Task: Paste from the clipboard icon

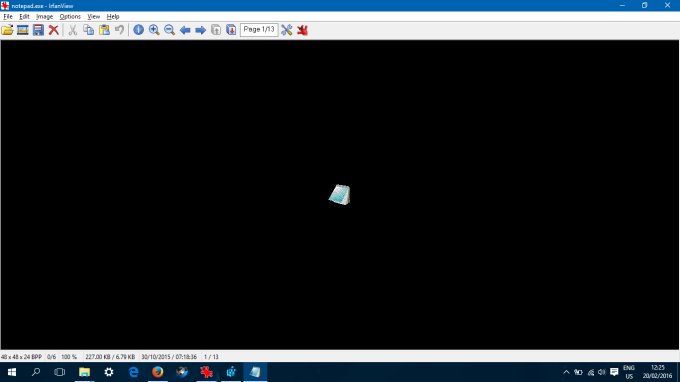Action: [104, 30]
